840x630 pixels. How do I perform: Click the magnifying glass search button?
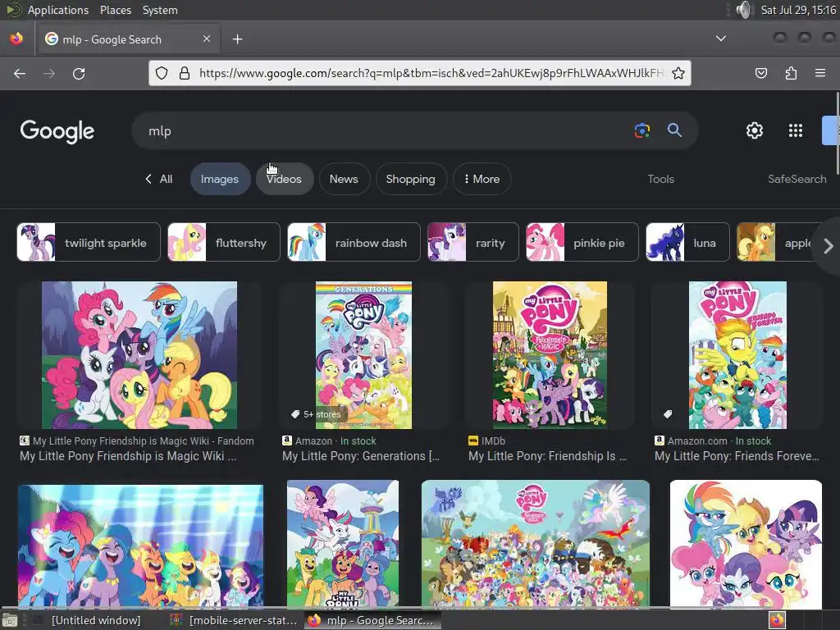pyautogui.click(x=674, y=130)
